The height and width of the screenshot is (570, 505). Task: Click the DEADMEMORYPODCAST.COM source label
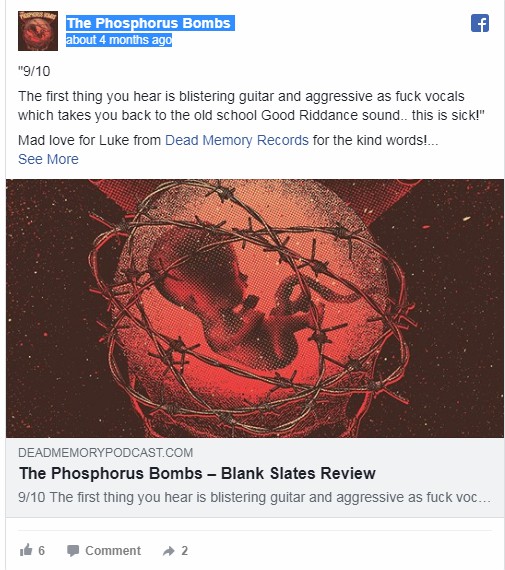pos(105,453)
